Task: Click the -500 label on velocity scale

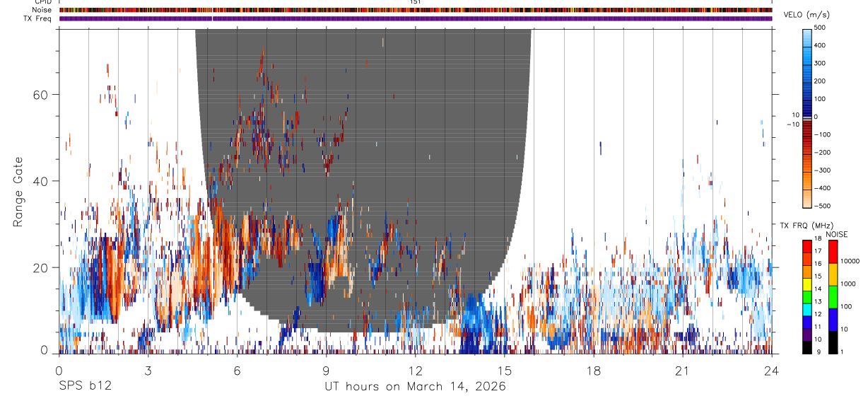Action: tap(824, 206)
